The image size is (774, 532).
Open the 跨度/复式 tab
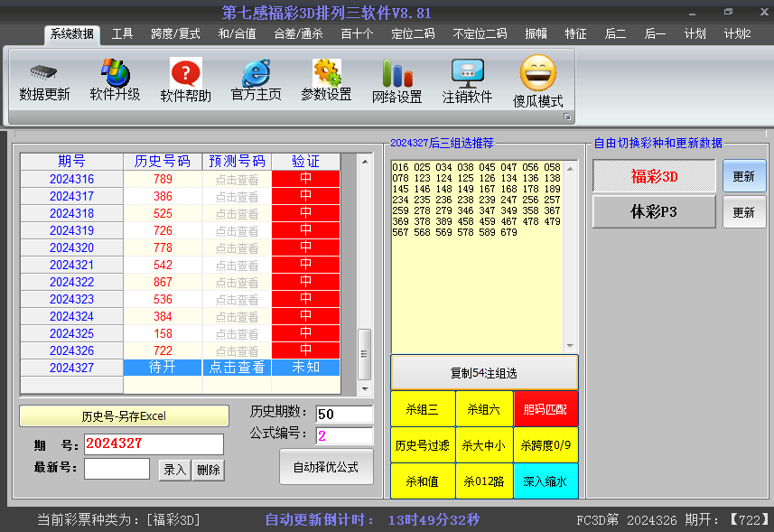tap(175, 34)
